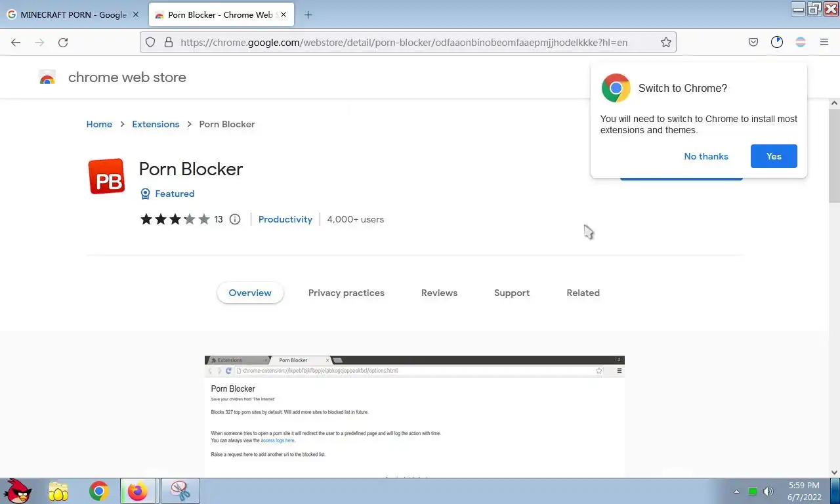This screenshot has width=840, height=504.
Task: Reload the page with the refresh icon
Action: [x=63, y=42]
